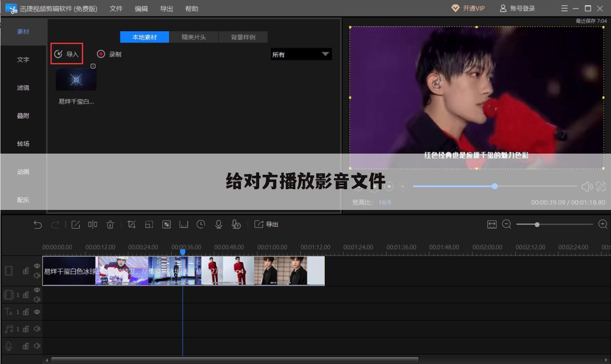Open the duration clock tool
The width and height of the screenshot is (611, 364).
[x=201, y=224]
